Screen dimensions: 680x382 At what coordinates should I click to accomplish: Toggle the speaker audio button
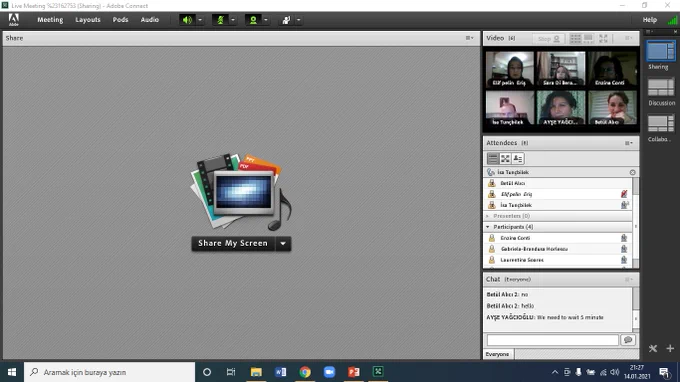tap(187, 20)
